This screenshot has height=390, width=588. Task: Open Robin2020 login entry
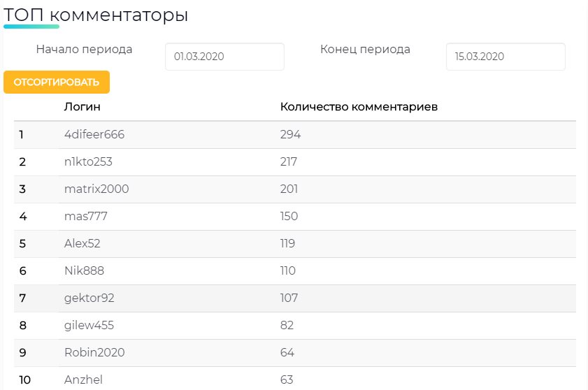coord(94,352)
